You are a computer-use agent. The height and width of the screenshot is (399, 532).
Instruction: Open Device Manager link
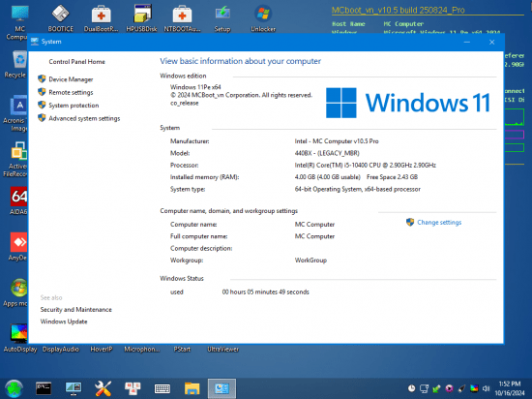tap(71, 79)
